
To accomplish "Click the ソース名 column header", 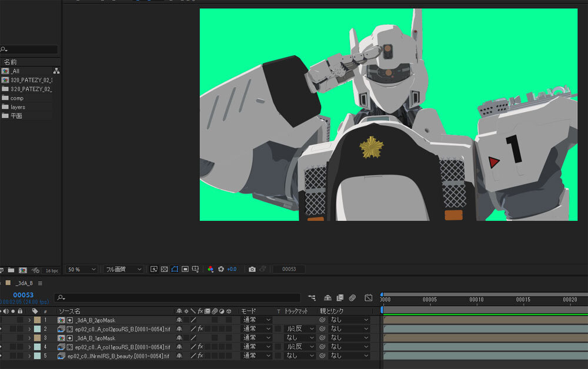I will pyautogui.click(x=69, y=311).
